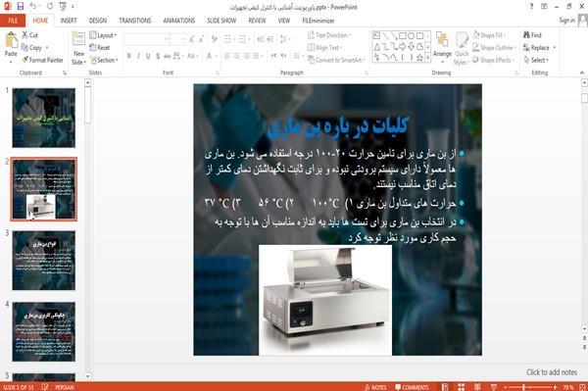Toggle italic formatting
The height and width of the screenshot is (391, 588).
tap(138, 56)
